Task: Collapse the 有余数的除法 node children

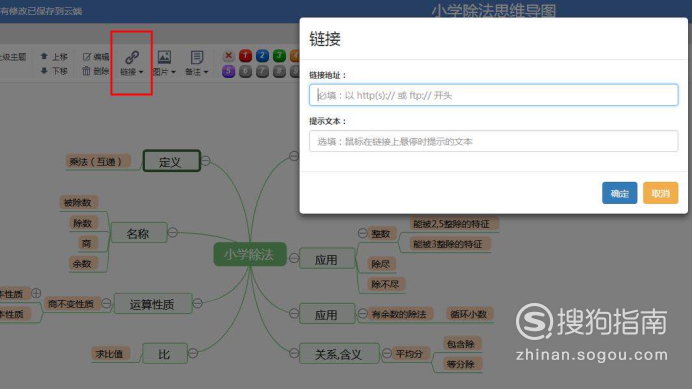Action: [362, 313]
